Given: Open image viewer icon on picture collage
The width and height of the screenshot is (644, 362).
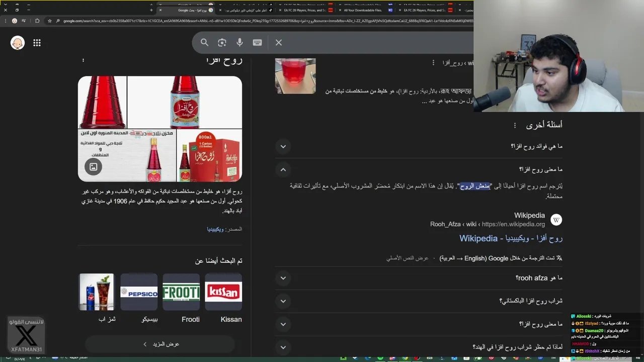Looking at the screenshot, I should click(94, 167).
